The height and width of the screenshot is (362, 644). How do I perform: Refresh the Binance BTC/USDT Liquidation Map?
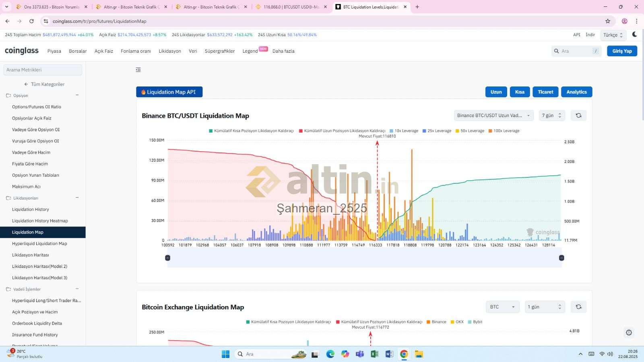[x=578, y=115]
